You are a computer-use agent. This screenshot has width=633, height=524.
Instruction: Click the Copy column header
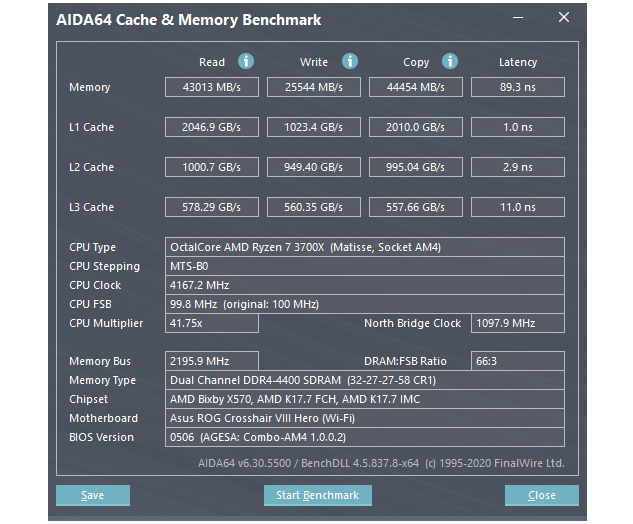[416, 63]
